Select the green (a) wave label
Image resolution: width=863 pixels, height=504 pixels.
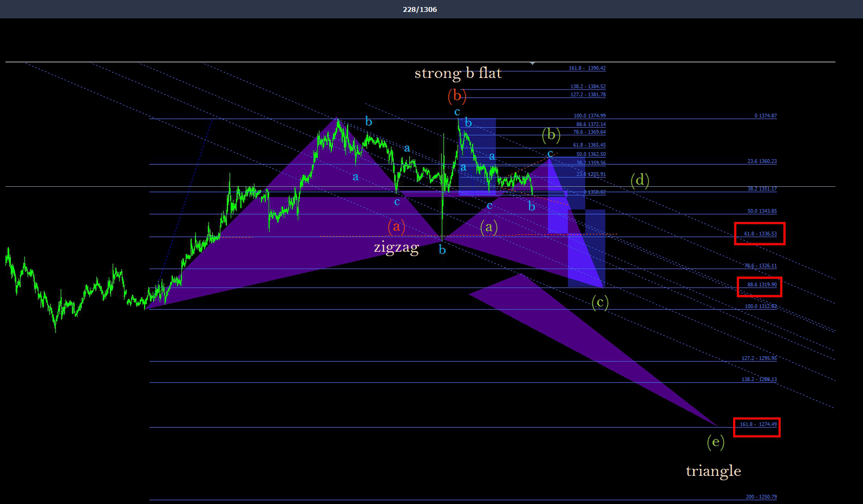click(x=489, y=226)
